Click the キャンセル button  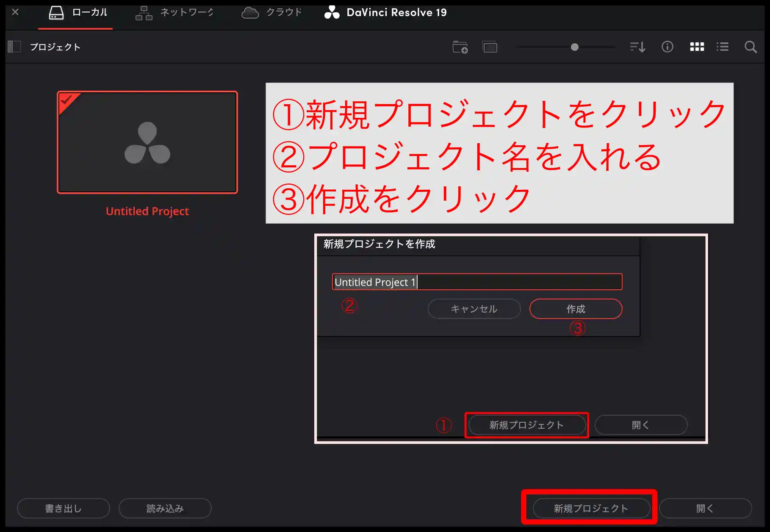tap(474, 309)
